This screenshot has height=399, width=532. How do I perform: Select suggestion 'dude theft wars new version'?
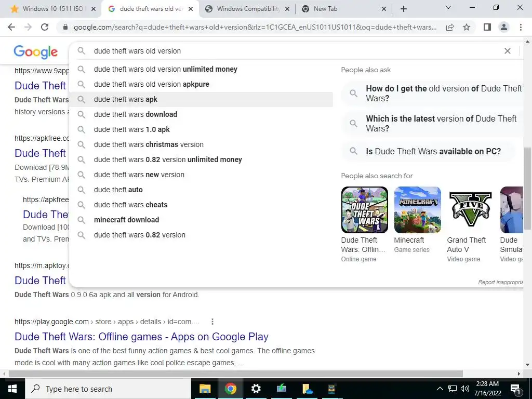(201, 175)
